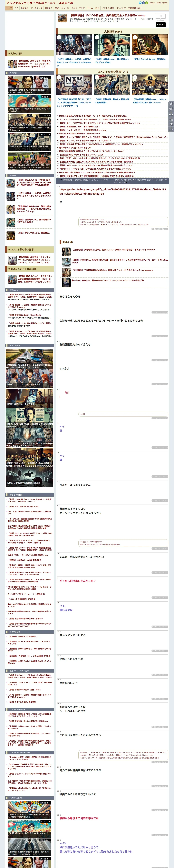Viewport: 174px width, 868px height.
Task: Open the Twitter icon in the header
Action: 140,3
